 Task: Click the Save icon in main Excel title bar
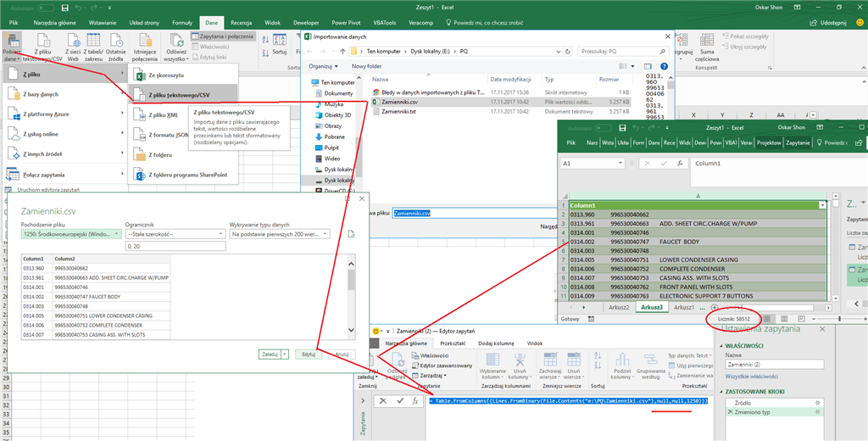65,8
